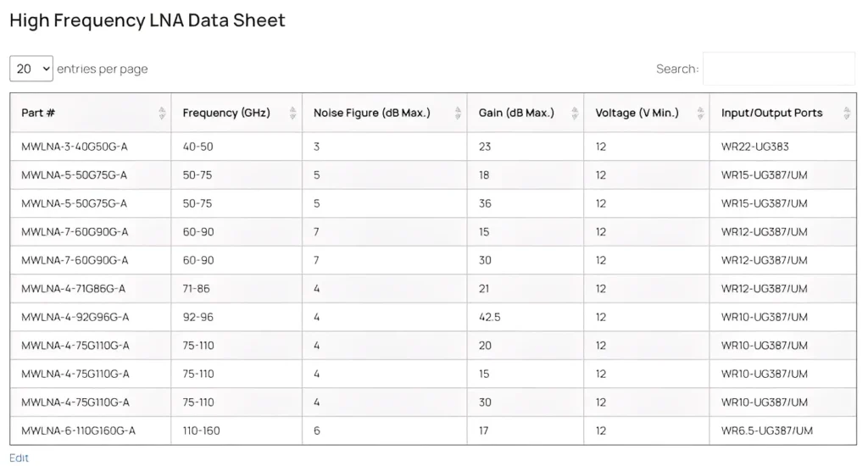The image size is (868, 466).
Task: Select the Part # column header
Action: [39, 113]
